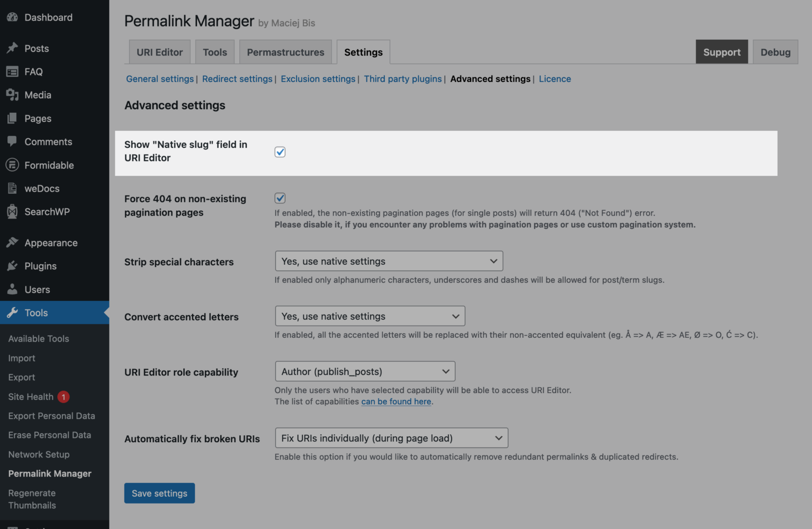Click the Users person icon
Image resolution: width=812 pixels, height=529 pixels.
point(12,289)
